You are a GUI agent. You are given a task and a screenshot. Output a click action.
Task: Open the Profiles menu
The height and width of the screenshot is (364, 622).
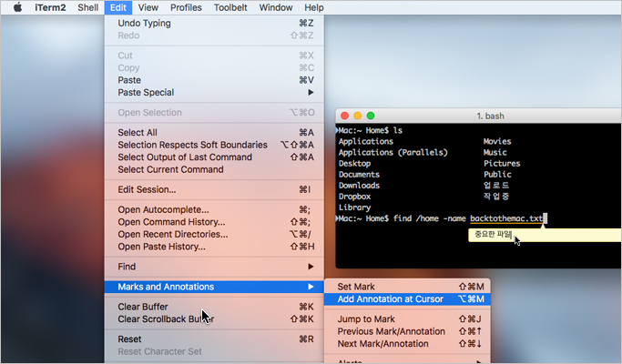[x=186, y=7]
